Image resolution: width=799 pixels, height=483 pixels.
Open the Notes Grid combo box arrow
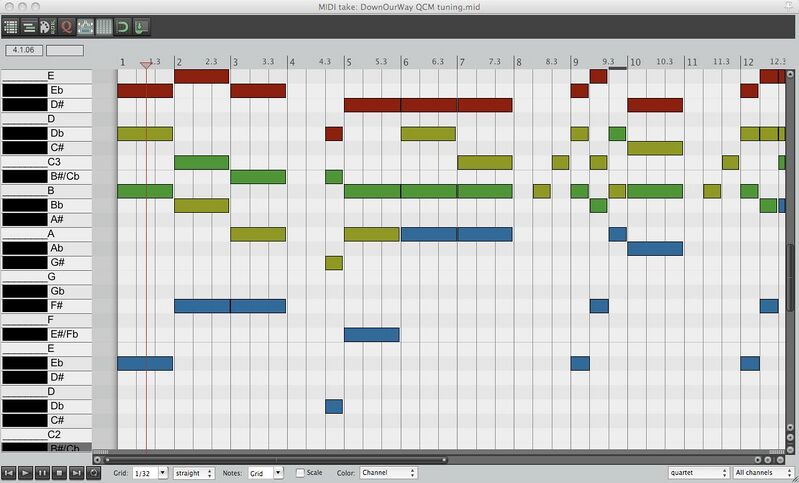pos(278,473)
